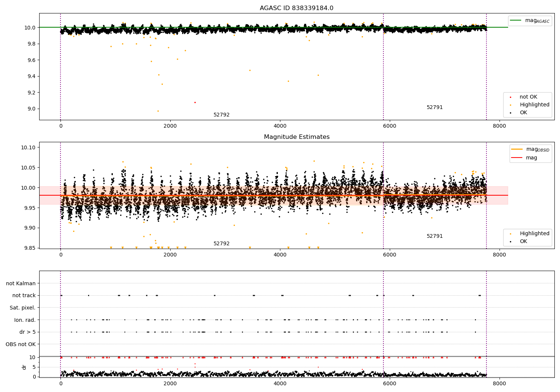Viewport: 560px width, 392px height.
Task: Click the orange line sample beside mag OBSID
Action: [517, 149]
